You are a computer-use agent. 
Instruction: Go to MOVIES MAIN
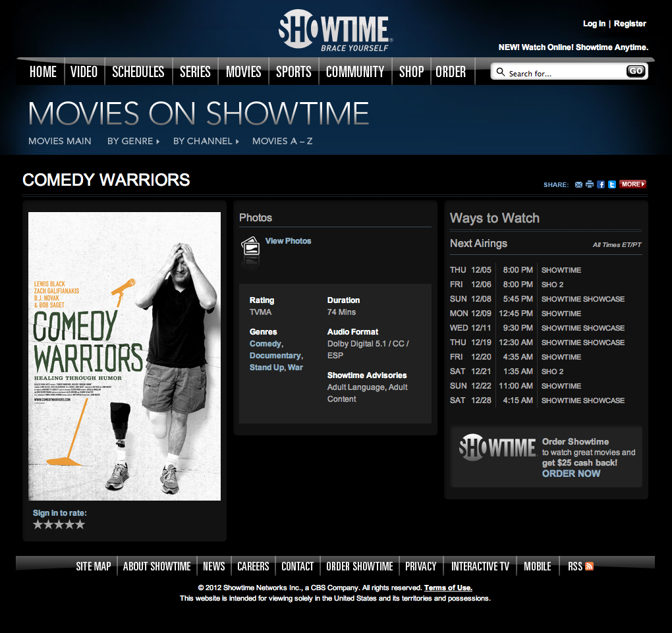coord(59,141)
